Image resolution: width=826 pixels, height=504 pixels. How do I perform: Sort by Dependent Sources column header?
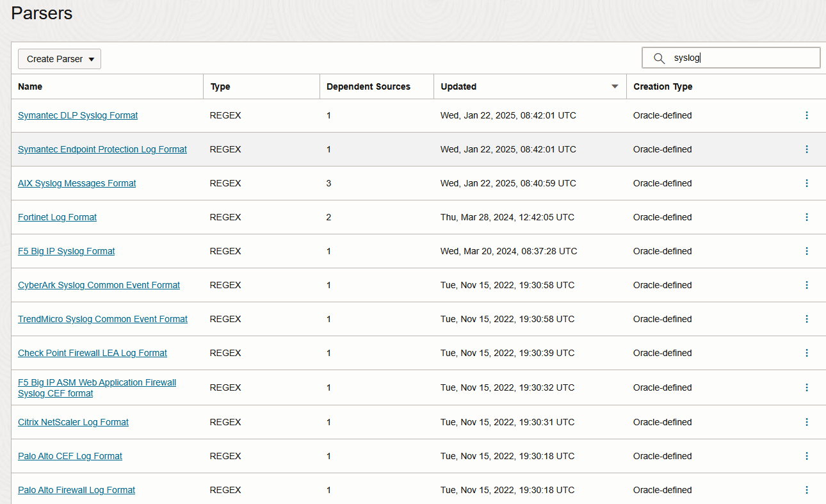[368, 86]
